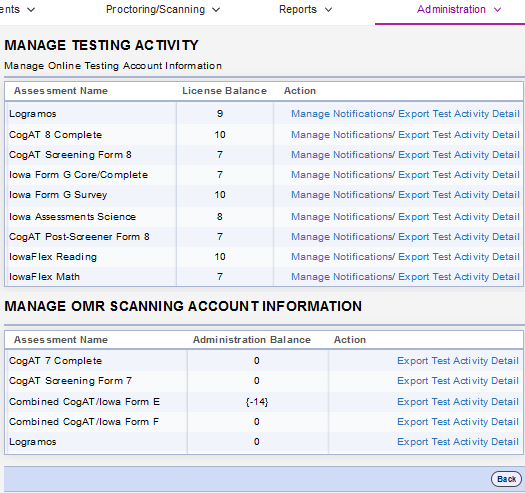
Task: Open Manage Notifications link for CogAT 8 Complete
Action: coord(343,135)
